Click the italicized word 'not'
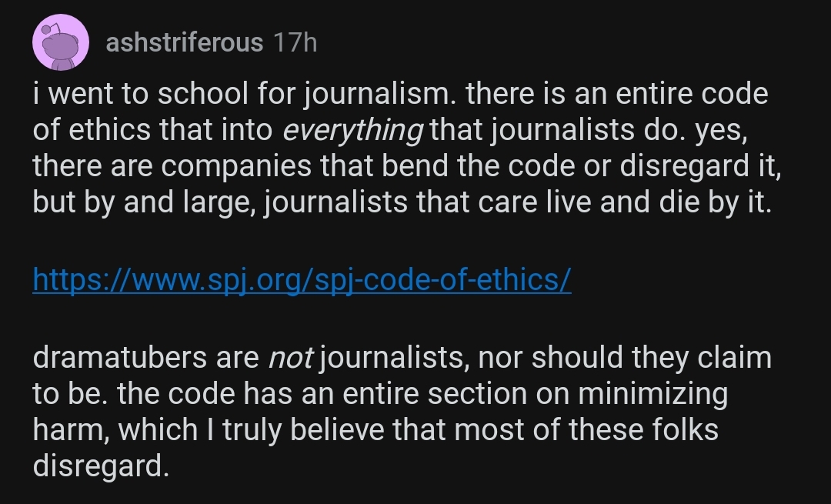This screenshot has width=831, height=504. pyautogui.click(x=290, y=357)
